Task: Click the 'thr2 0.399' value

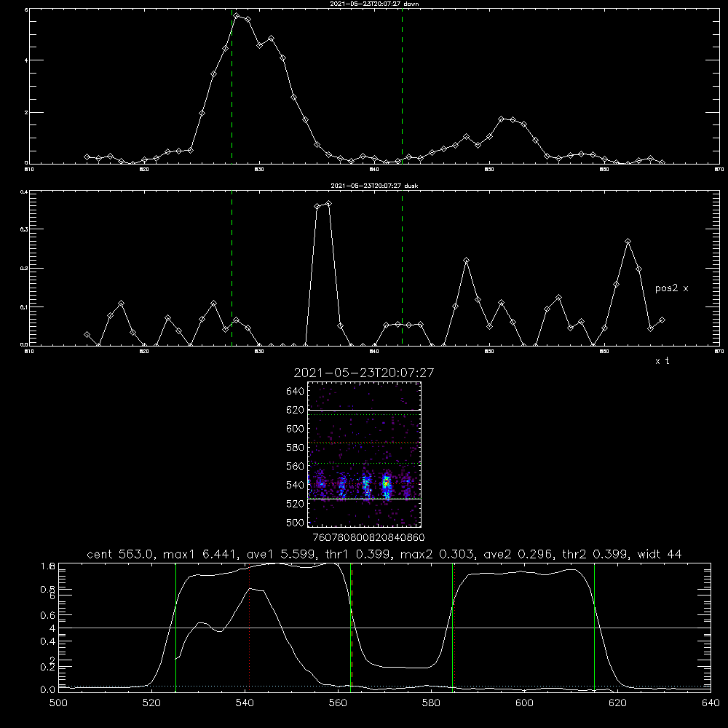Action: (x=596, y=554)
